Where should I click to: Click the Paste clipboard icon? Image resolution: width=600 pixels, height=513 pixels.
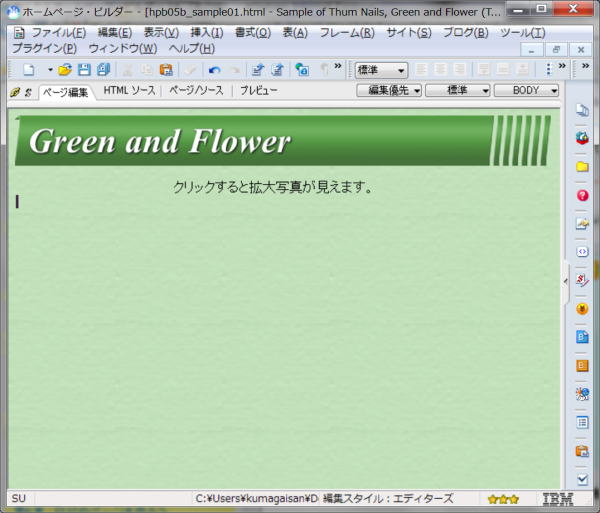166,70
